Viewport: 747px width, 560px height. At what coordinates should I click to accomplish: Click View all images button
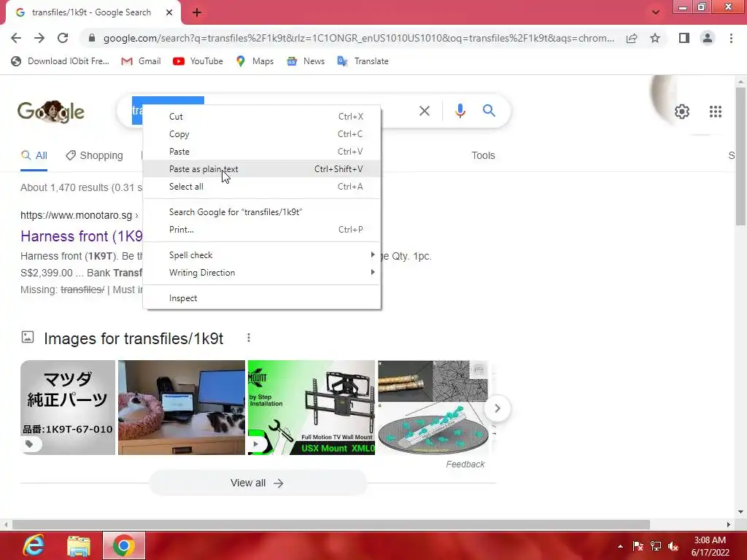tap(258, 483)
